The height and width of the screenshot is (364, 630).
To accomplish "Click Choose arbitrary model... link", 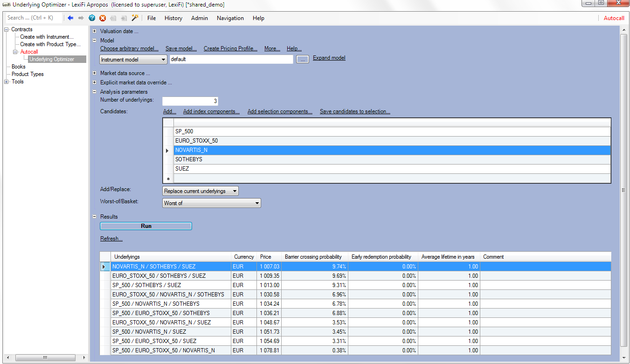I will (x=129, y=48).
